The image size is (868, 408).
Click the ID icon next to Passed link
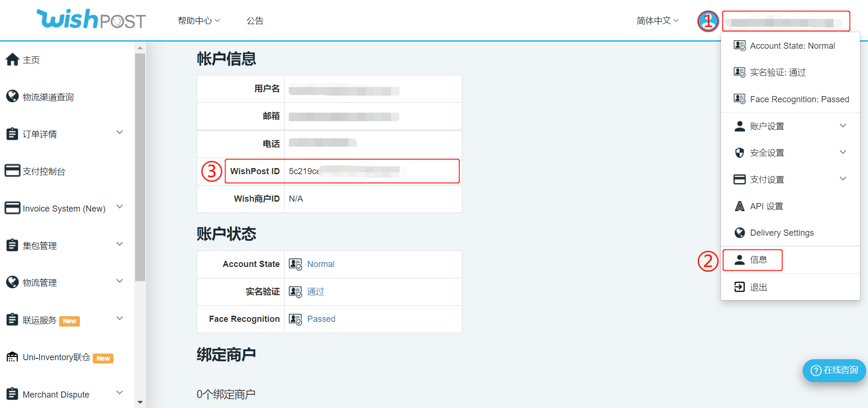pyautogui.click(x=295, y=319)
